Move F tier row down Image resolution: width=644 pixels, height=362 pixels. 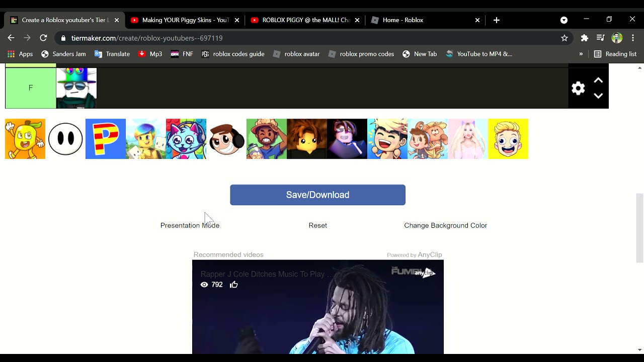tap(598, 96)
